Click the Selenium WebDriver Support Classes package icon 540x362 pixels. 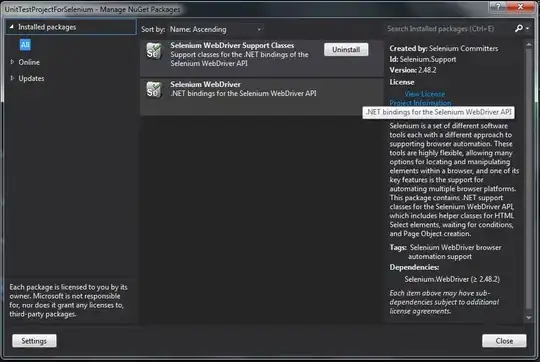point(154,51)
